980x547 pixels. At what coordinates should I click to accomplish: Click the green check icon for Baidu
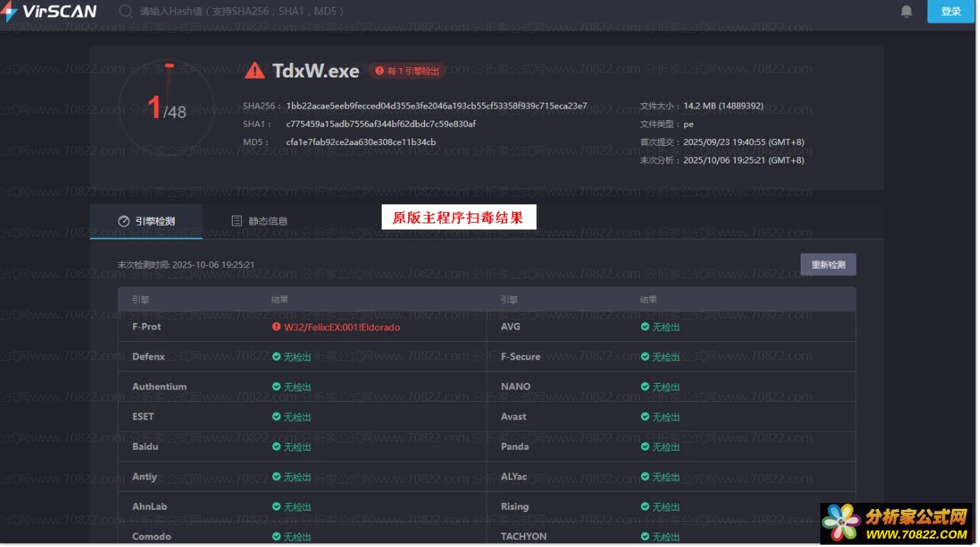277,447
